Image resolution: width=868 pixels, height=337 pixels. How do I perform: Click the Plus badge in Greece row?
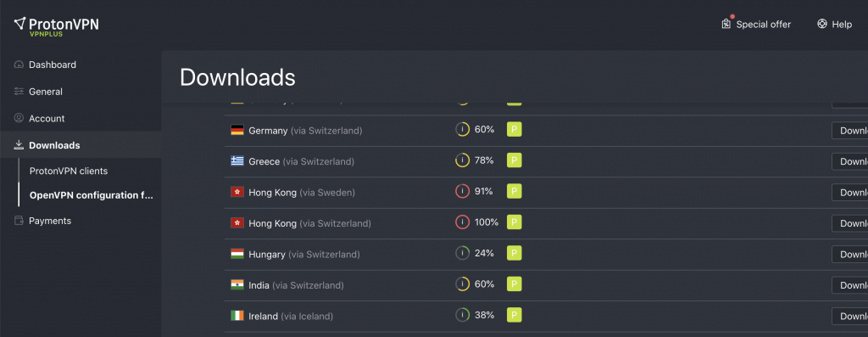pyautogui.click(x=515, y=160)
